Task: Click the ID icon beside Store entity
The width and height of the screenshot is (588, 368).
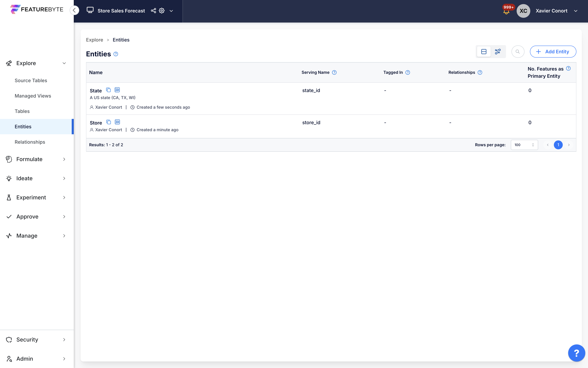Action: (117, 122)
